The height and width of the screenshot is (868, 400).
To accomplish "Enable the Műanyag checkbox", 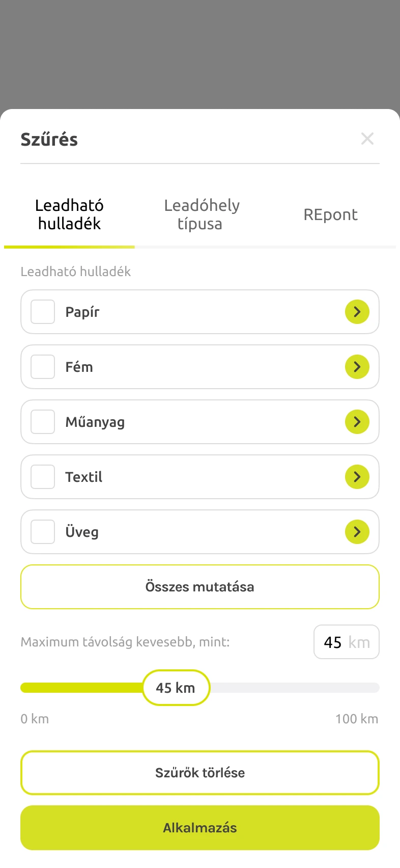I will 43,422.
